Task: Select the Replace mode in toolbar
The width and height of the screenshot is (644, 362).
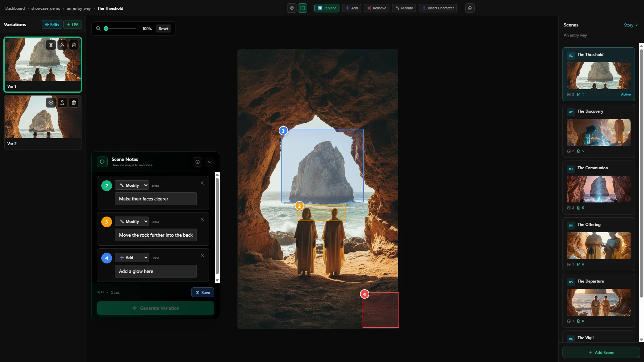Action: pos(327,8)
